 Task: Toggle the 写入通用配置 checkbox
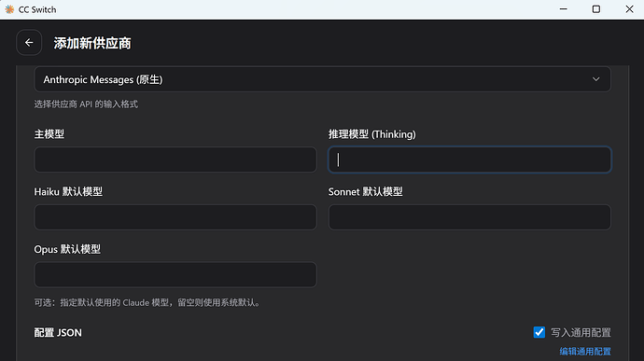(x=539, y=332)
